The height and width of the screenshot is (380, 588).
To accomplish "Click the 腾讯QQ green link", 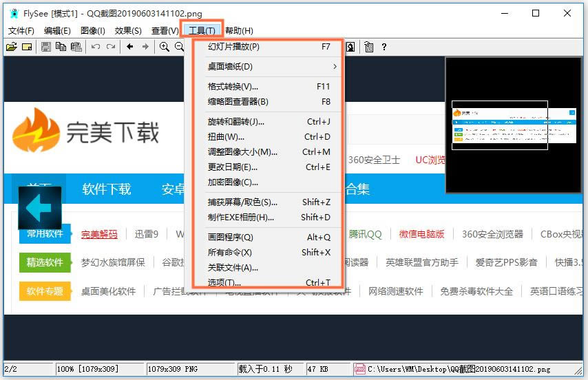I will pyautogui.click(x=365, y=235).
